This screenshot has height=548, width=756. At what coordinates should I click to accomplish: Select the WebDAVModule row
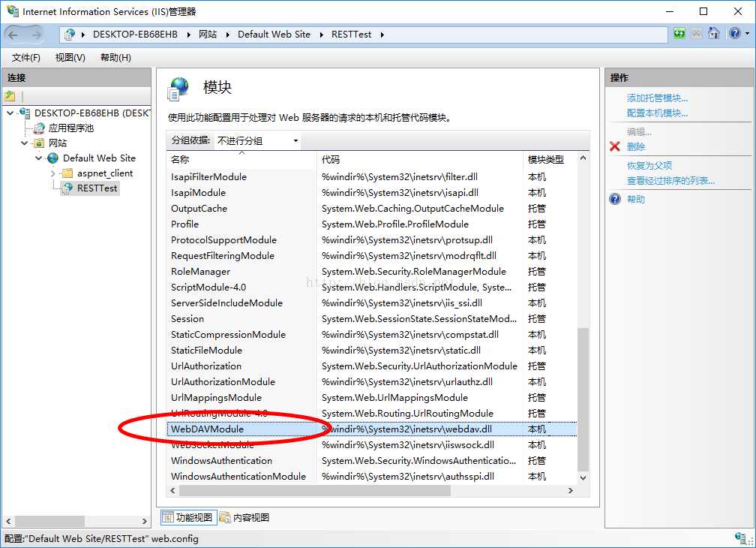tap(372, 429)
